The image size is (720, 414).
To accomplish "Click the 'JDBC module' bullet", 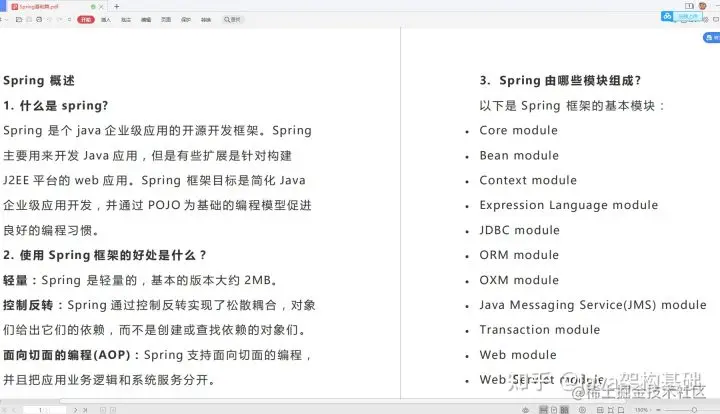I will [x=519, y=230].
